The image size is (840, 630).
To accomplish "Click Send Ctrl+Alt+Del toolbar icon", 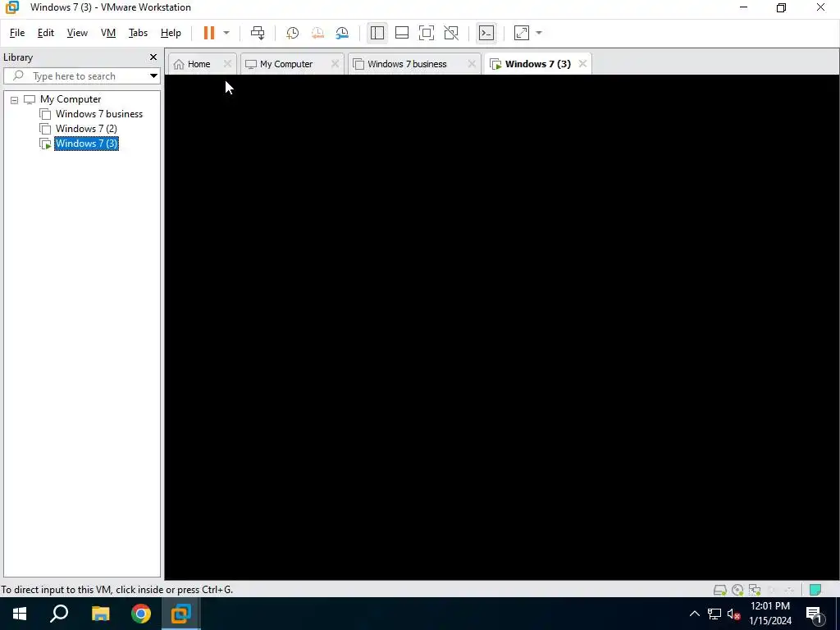I will pos(258,33).
